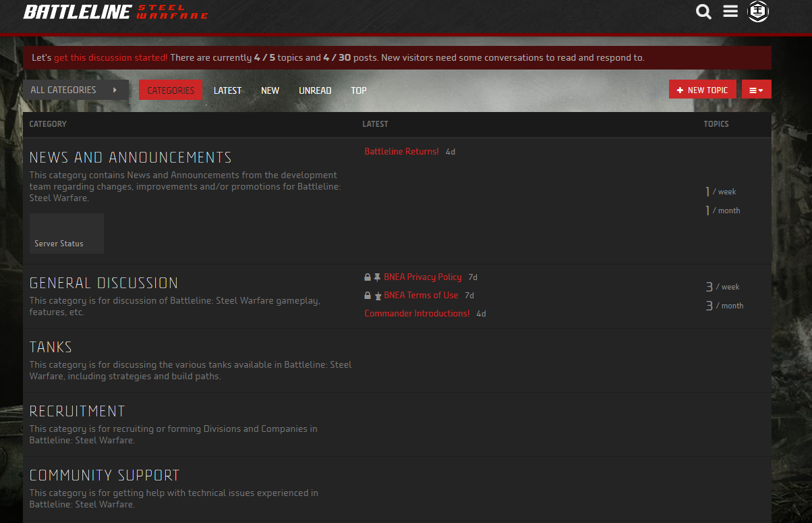812x523 pixels.
Task: Open the 'Commander Introductions!' topic
Action: [417, 314]
